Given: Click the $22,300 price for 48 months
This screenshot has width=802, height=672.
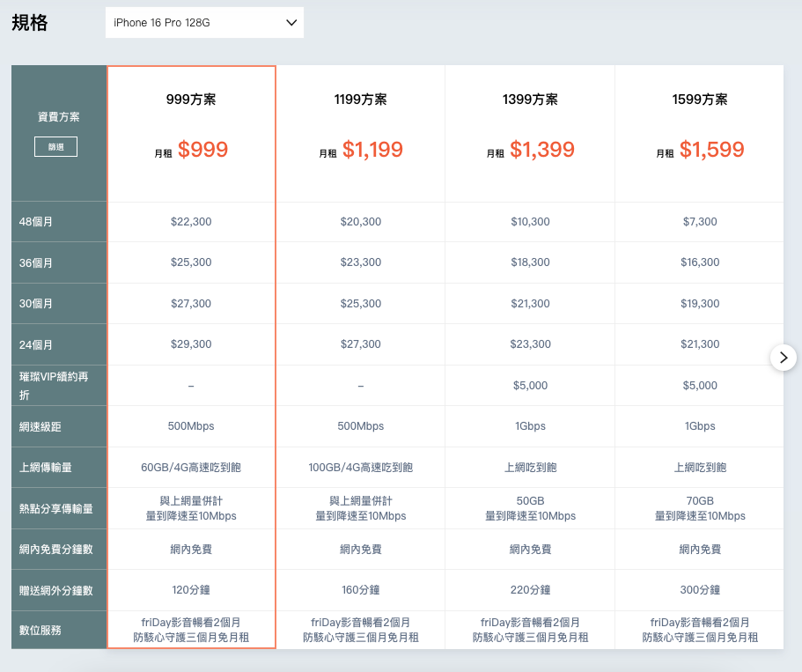Looking at the screenshot, I should tap(191, 222).
